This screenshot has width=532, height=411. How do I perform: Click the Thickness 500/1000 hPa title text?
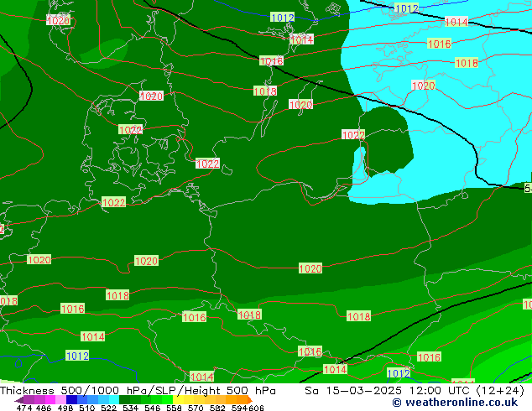click(x=73, y=391)
